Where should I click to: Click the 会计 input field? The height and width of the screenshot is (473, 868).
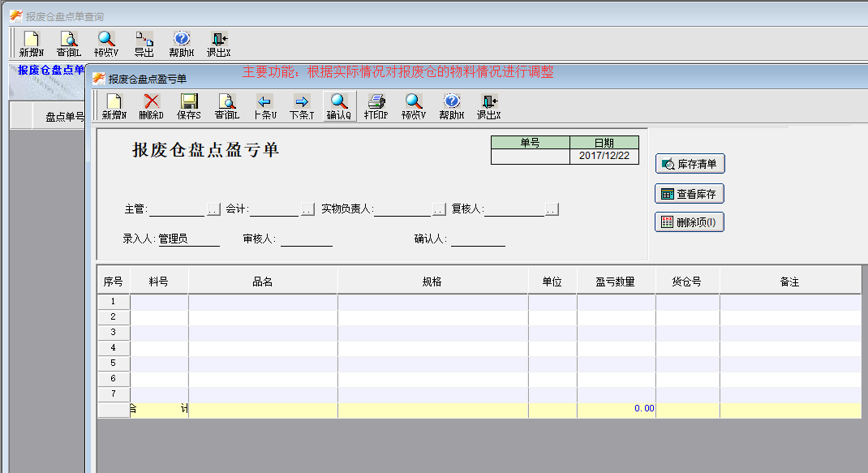274,209
